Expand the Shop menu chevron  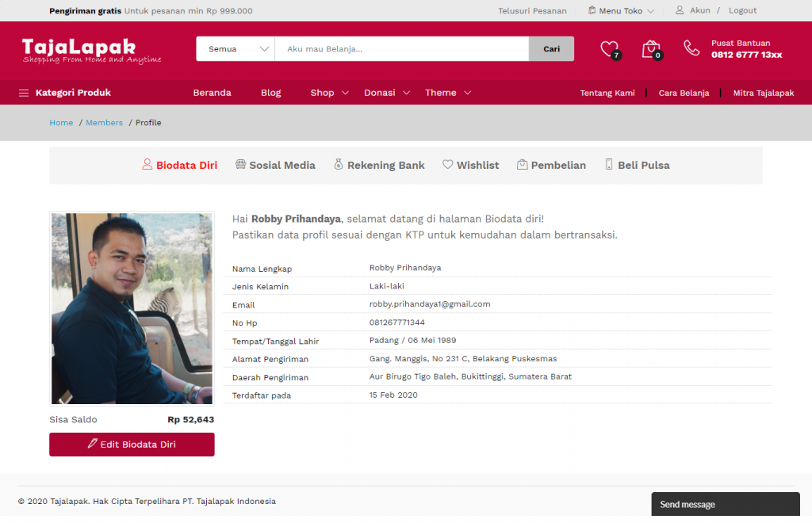click(346, 93)
